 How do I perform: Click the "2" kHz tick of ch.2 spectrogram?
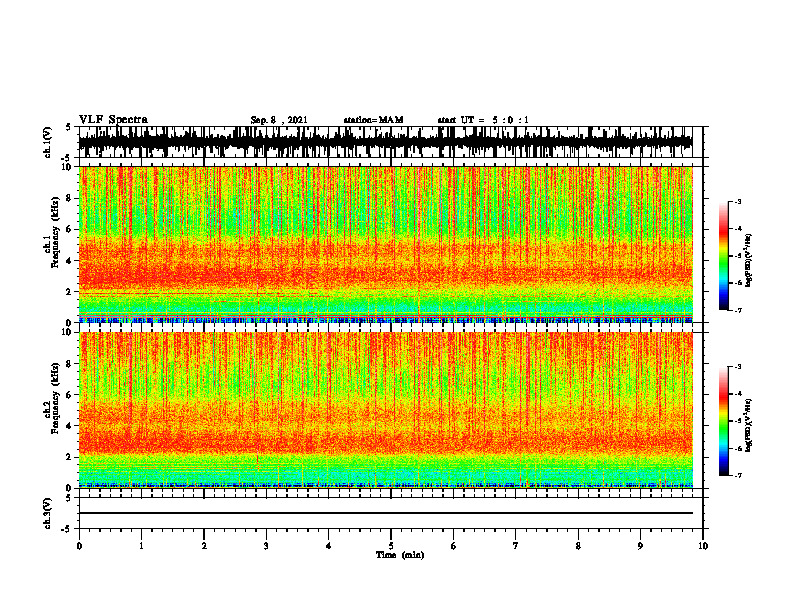pyautogui.click(x=70, y=457)
